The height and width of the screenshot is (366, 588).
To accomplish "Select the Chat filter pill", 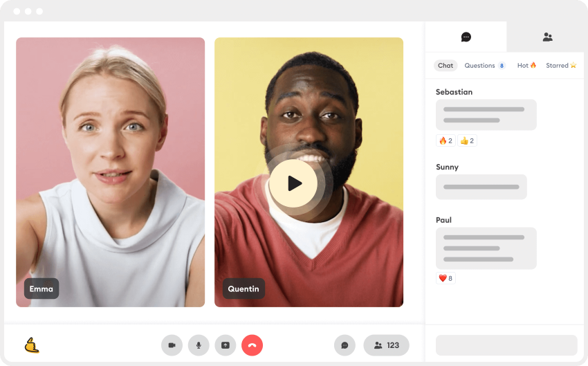I will pos(445,65).
